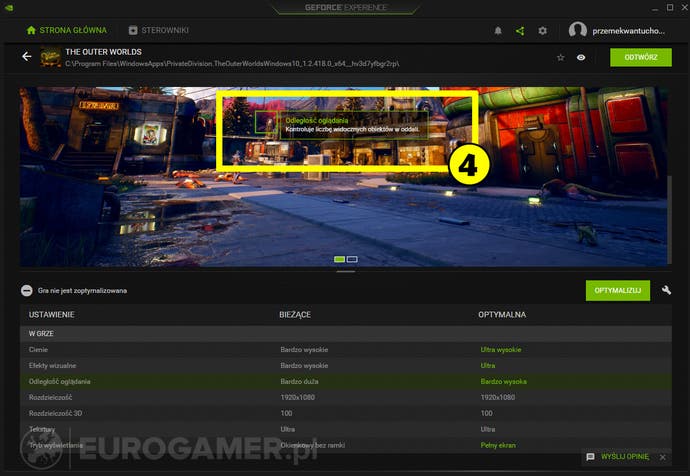Click optimal value Pełny ekran
This screenshot has width=690, height=476.
coord(498,445)
